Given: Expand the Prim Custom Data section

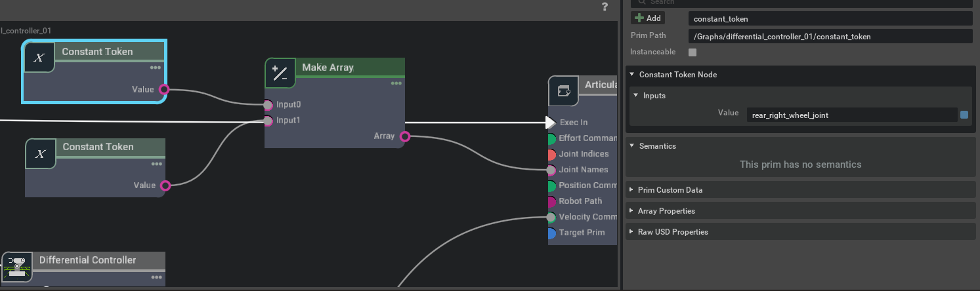Looking at the screenshot, I should 632,189.
